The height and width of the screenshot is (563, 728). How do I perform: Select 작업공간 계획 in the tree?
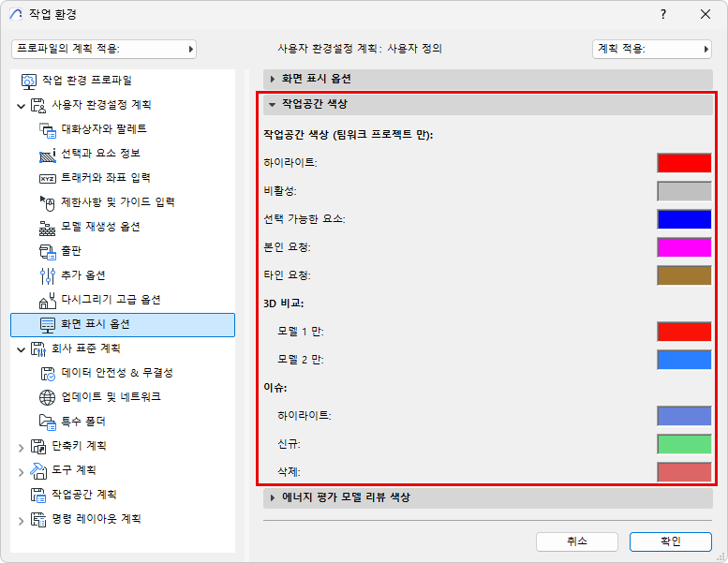[84, 495]
